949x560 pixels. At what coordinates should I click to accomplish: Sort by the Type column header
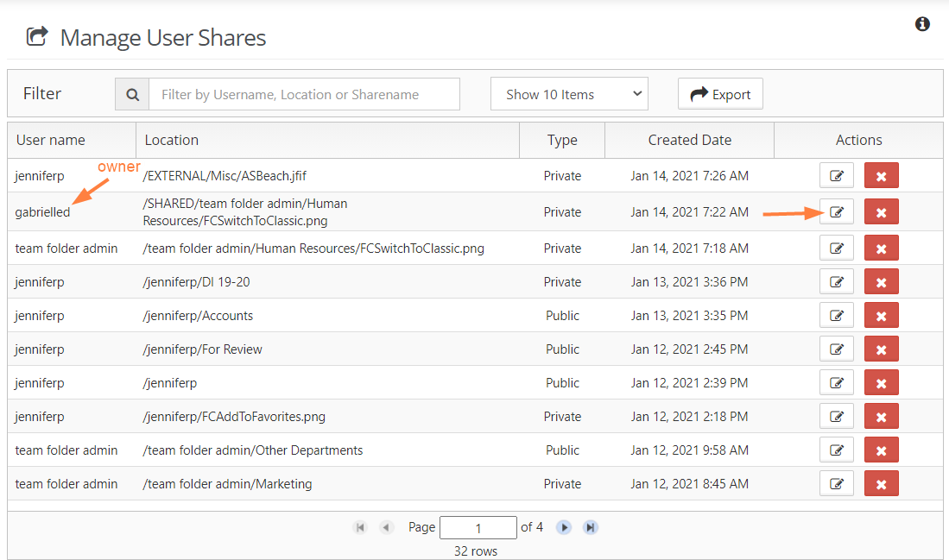point(562,140)
